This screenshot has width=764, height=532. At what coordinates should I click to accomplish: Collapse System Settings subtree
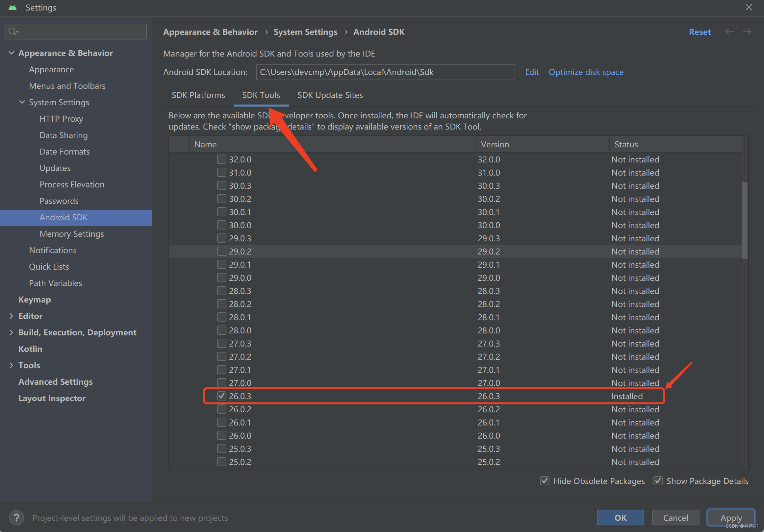pos(22,102)
